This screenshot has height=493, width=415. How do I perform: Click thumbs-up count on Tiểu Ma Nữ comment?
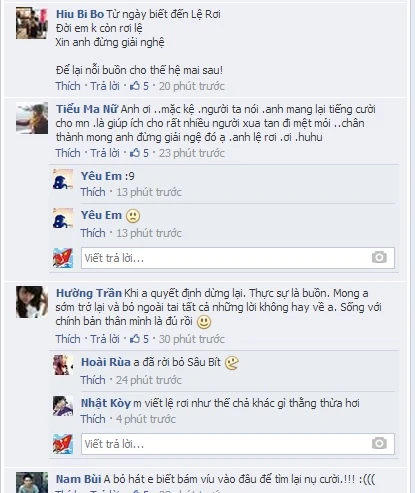(x=139, y=153)
